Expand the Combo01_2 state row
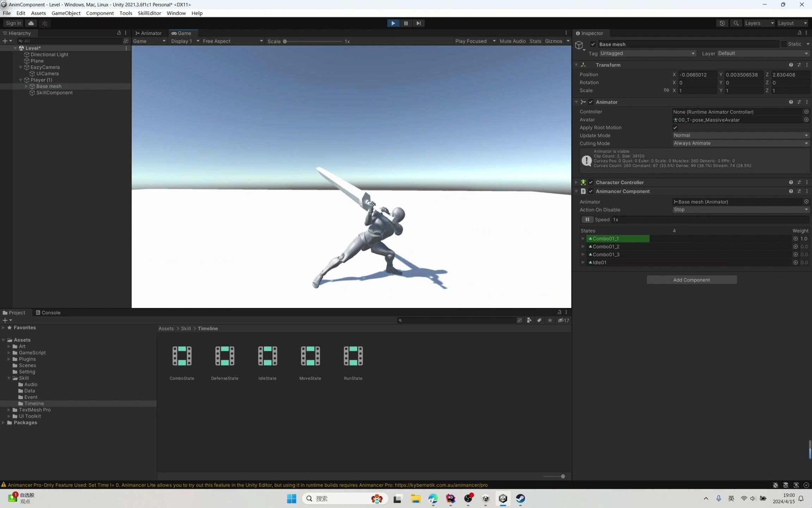 [583, 247]
